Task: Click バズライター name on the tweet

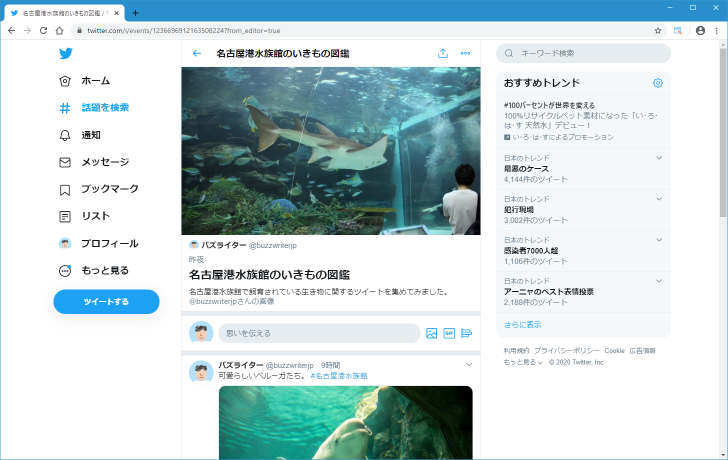Action: [x=241, y=365]
